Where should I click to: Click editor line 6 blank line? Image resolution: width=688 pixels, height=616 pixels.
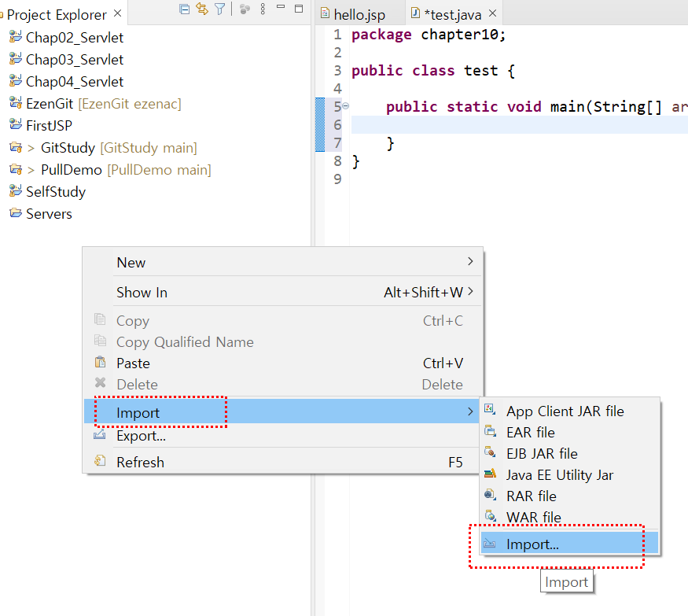tap(519, 125)
